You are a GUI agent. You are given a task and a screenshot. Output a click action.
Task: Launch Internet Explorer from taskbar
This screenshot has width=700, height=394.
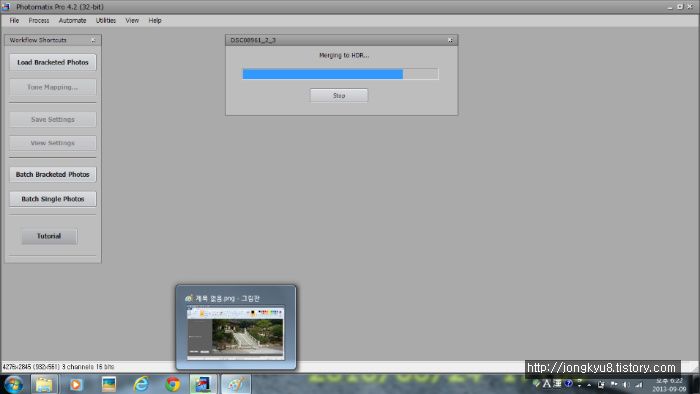(141, 384)
